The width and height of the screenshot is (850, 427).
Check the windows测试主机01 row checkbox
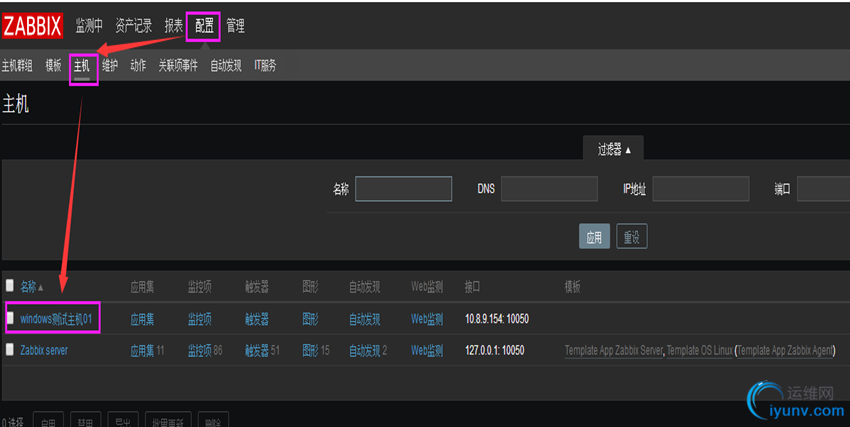pyautogui.click(x=10, y=318)
